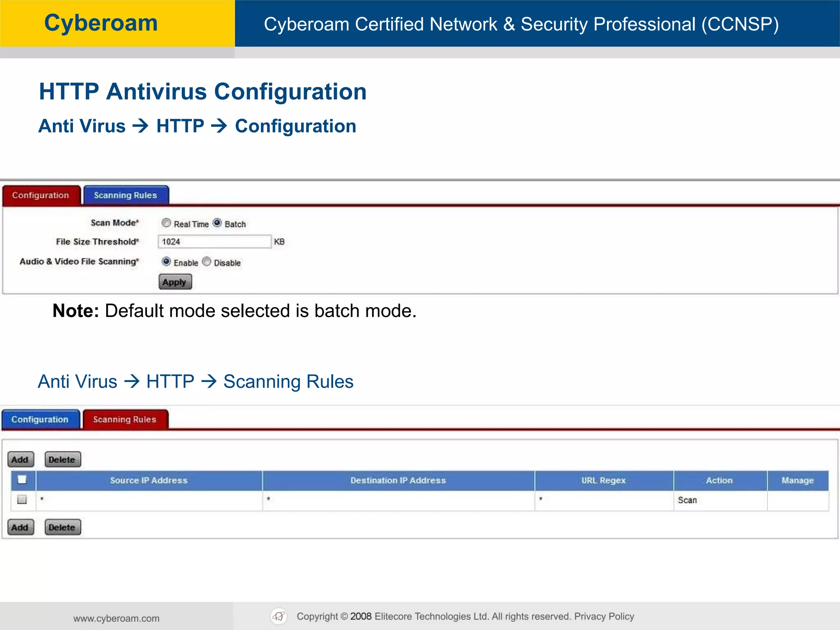Select red Scanning Rules tab in lower panel
840x630 pixels.
tap(125, 419)
